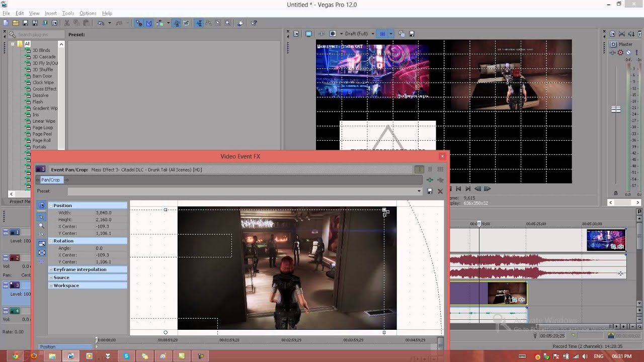
Task: Open File Explorer from the taskbar
Action: 52,356
